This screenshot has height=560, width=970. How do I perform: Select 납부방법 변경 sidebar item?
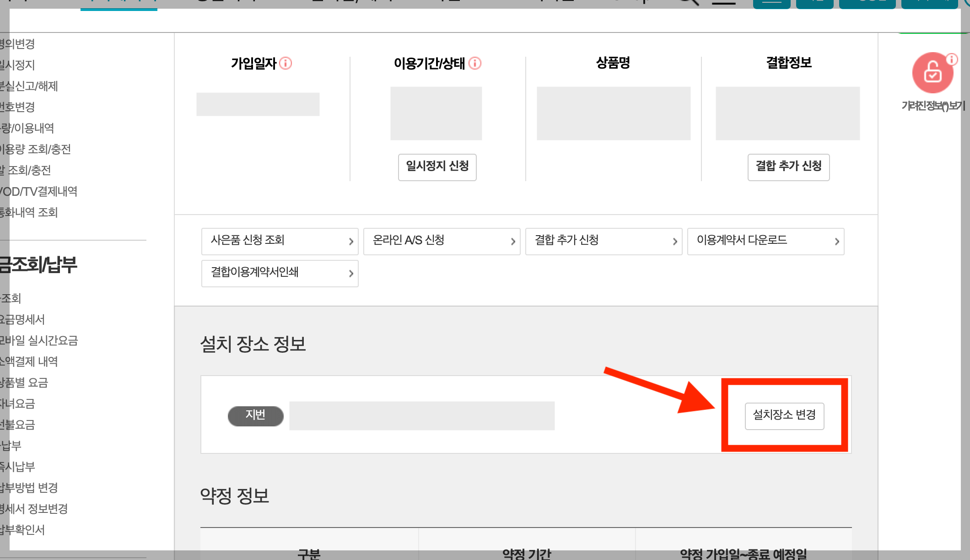point(29,488)
